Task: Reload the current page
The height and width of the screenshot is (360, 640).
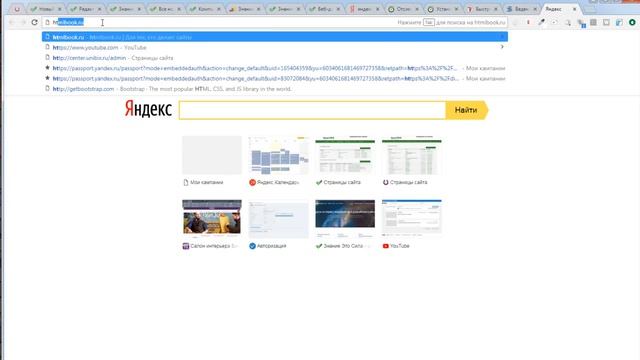Action: [34, 22]
